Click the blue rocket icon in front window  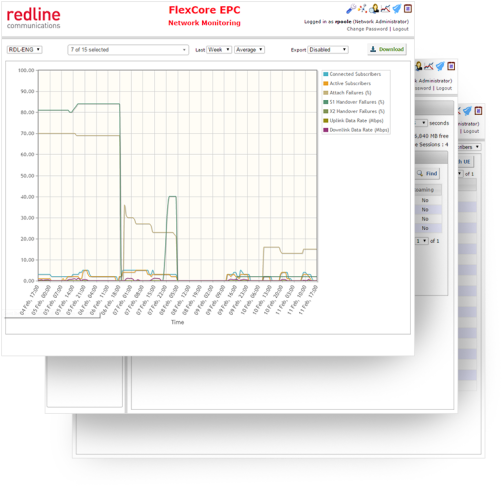397,9
